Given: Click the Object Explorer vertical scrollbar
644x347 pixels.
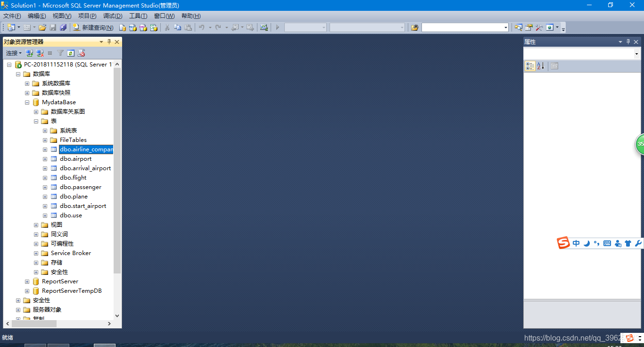Looking at the screenshot, I should [117, 171].
